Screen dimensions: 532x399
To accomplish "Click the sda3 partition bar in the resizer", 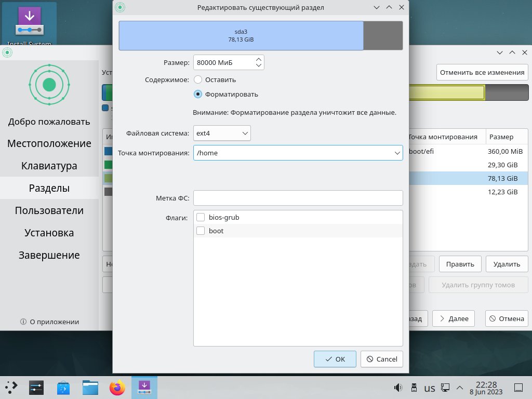I will (241, 36).
